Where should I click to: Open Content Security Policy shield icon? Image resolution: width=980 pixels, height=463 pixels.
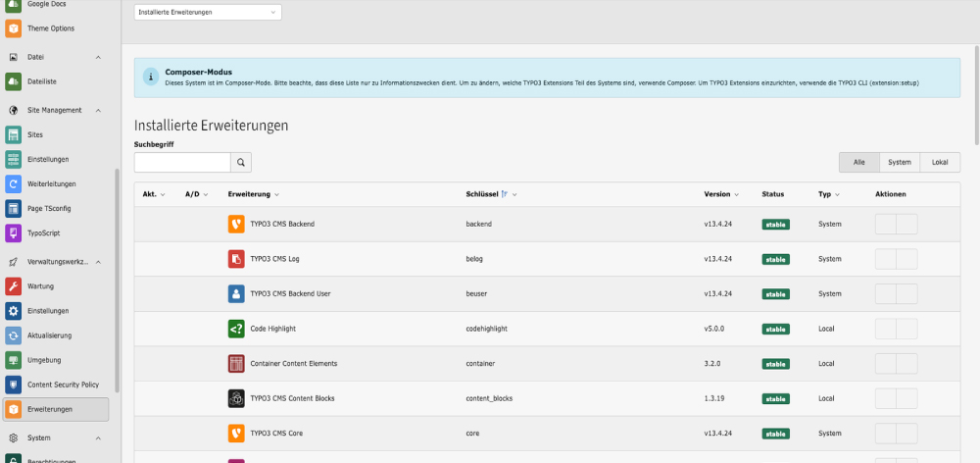point(13,385)
